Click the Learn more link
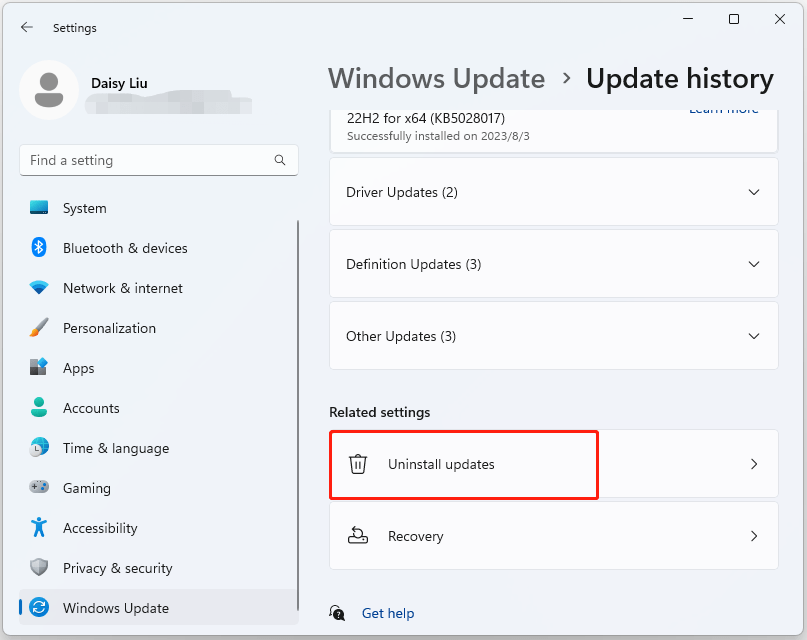807x640 pixels. pos(723,108)
